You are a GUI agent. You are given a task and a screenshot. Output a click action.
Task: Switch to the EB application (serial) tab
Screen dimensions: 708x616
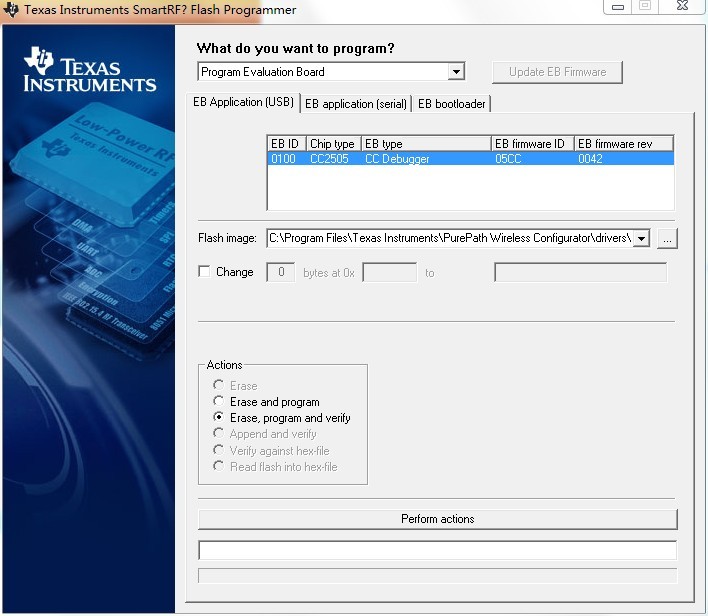[356, 104]
